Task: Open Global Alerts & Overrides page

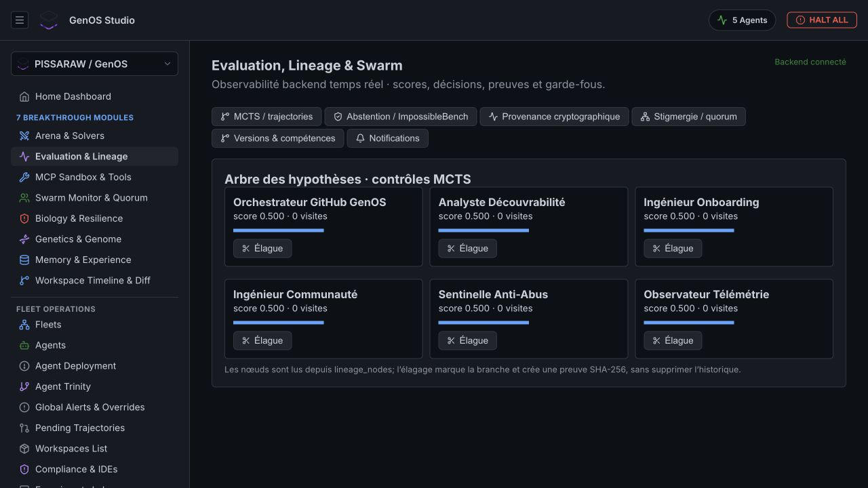Action: (x=94, y=407)
